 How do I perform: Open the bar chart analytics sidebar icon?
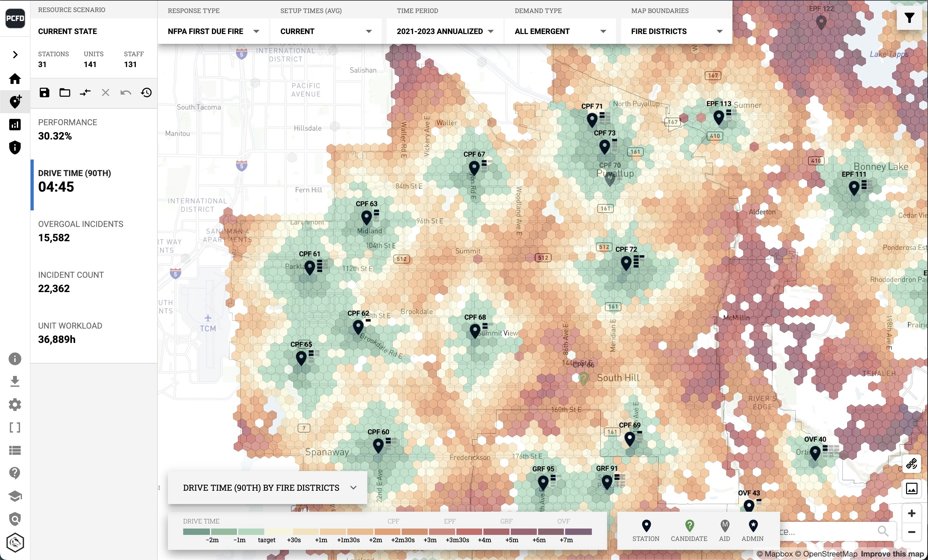[15, 125]
